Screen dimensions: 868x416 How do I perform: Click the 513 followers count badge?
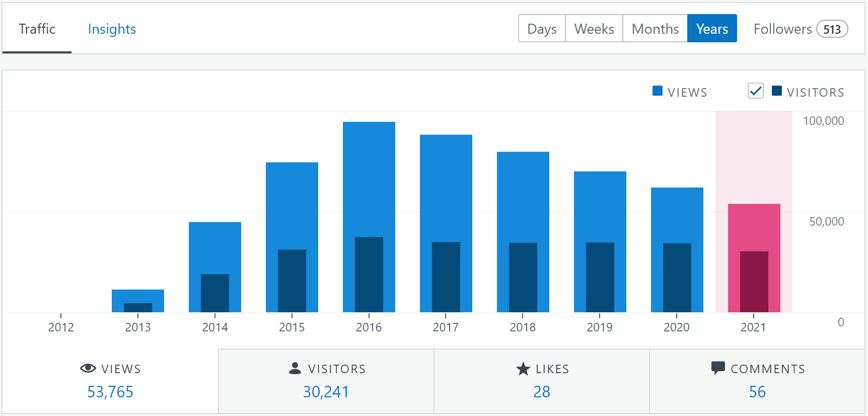coord(832,29)
